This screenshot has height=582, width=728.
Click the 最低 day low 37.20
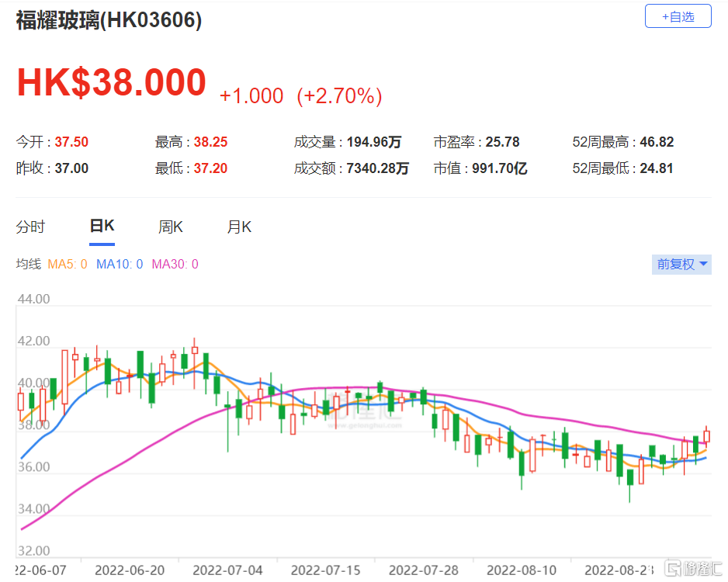point(211,168)
